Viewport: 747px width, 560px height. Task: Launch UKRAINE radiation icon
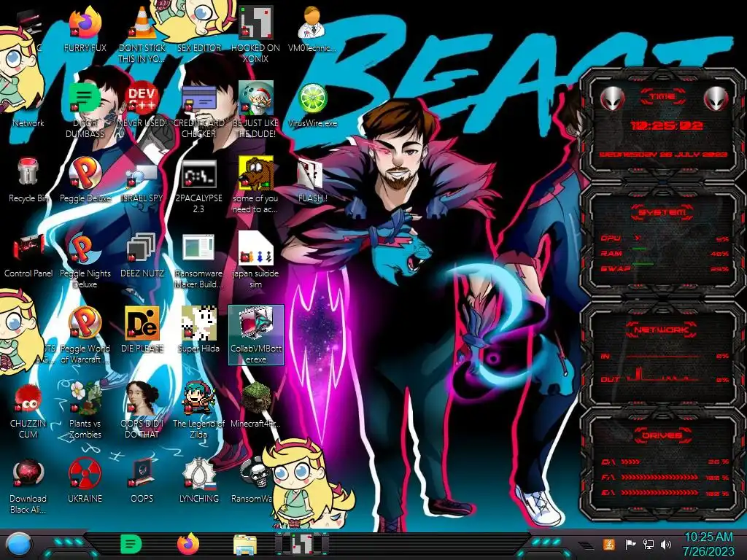tap(85, 481)
